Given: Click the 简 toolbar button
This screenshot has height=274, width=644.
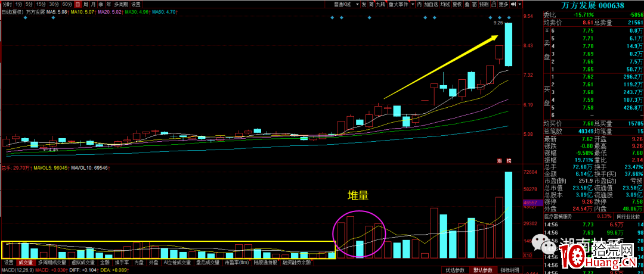Looking at the screenshot, I should coord(371,5).
